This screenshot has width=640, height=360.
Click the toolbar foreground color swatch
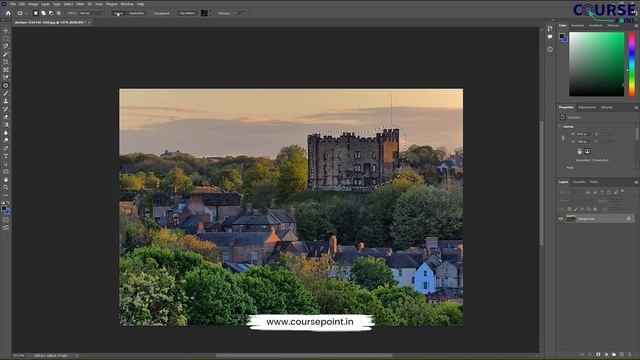4,209
